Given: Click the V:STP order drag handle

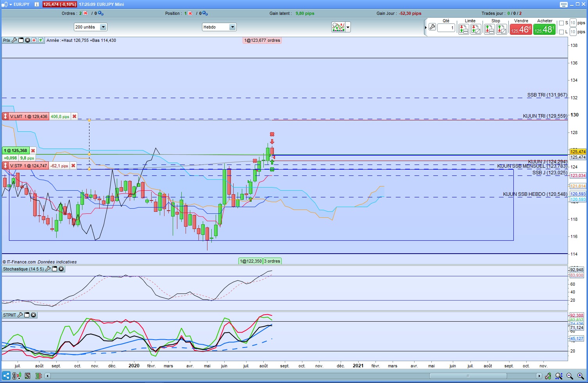Looking at the screenshot, I should (x=5, y=166).
